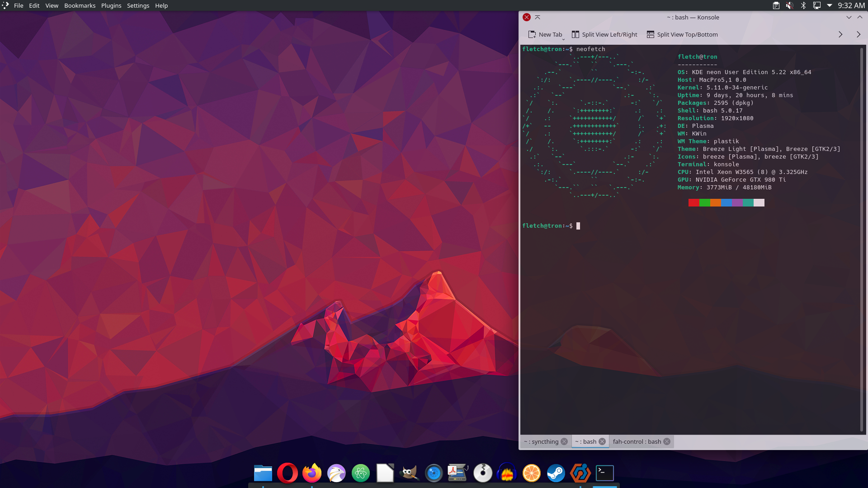Image resolution: width=868 pixels, height=488 pixels.
Task: Click the clipboard tray icon
Action: pos(776,5)
